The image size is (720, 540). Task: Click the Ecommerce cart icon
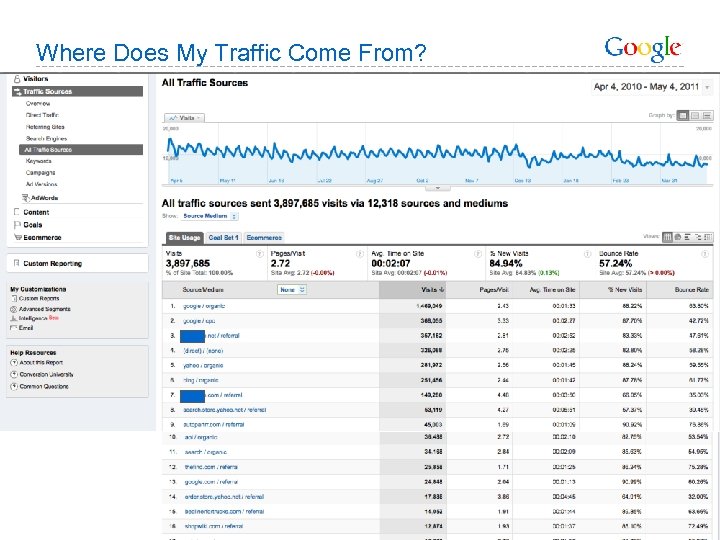point(18,237)
